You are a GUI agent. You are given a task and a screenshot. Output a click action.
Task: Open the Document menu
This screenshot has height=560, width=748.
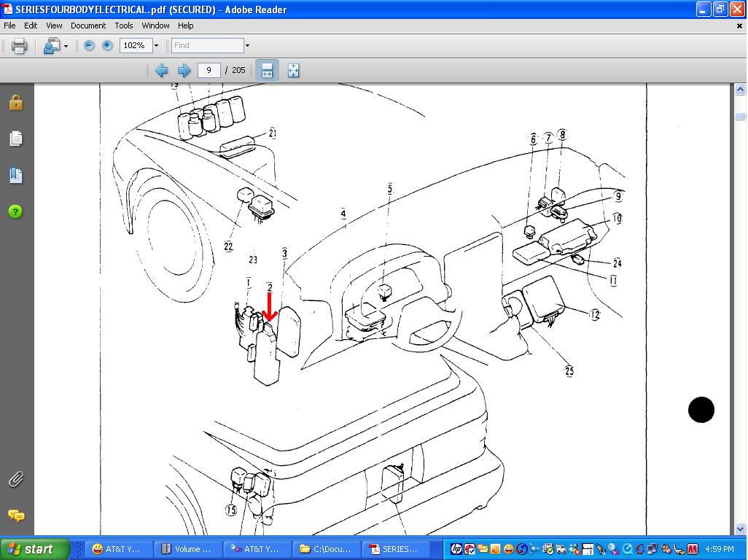pyautogui.click(x=88, y=26)
